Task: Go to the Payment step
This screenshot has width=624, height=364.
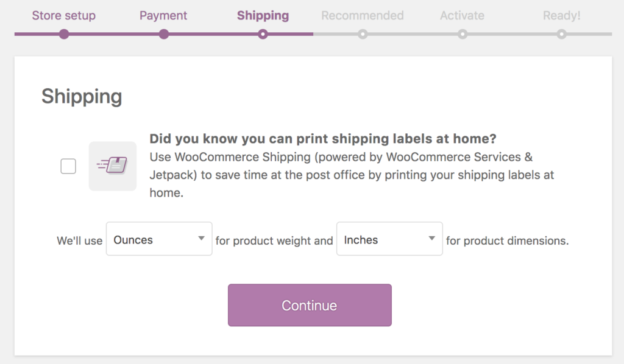Action: 163,15
